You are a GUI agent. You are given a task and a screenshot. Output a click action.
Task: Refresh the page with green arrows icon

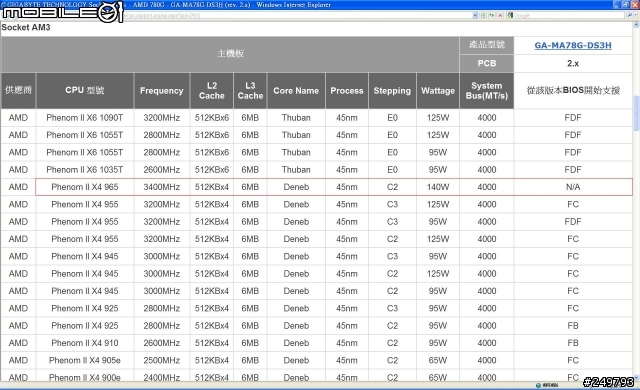[492, 15]
